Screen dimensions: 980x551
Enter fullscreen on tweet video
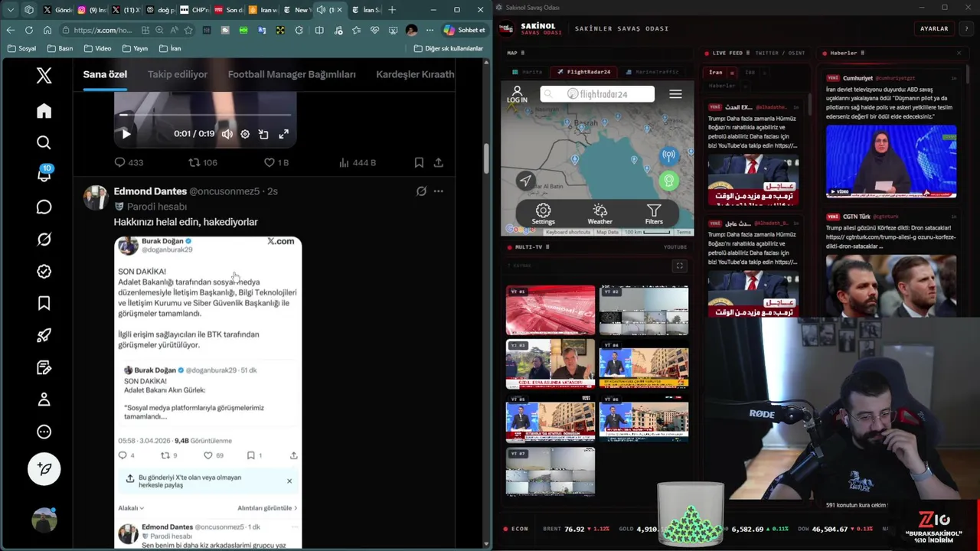(x=283, y=134)
